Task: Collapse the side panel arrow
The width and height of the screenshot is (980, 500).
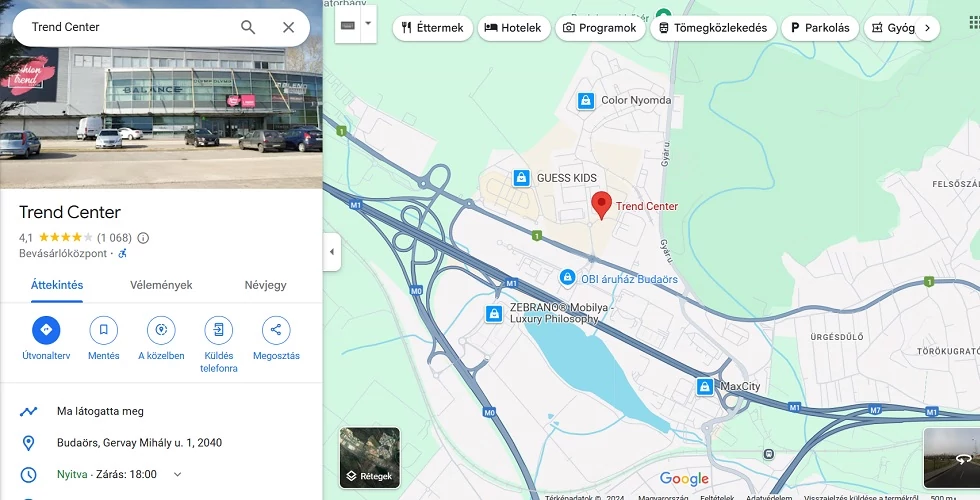Action: click(x=332, y=252)
